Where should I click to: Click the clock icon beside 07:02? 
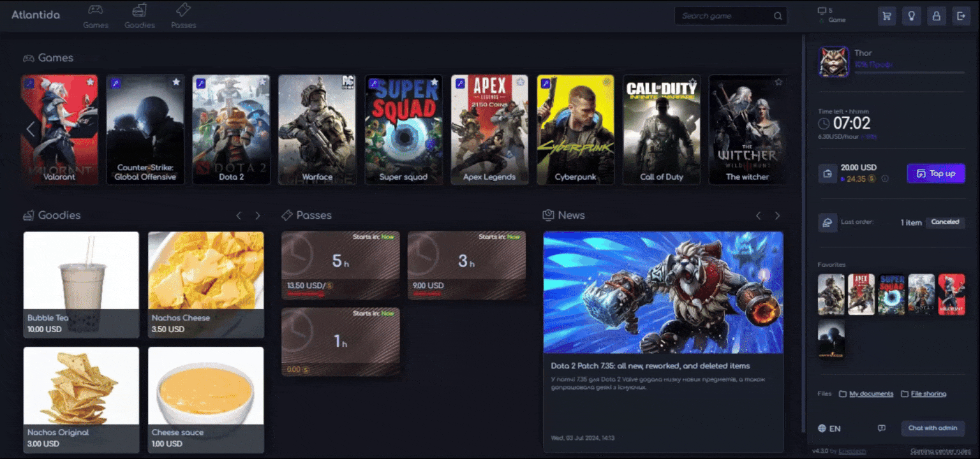pyautogui.click(x=824, y=124)
